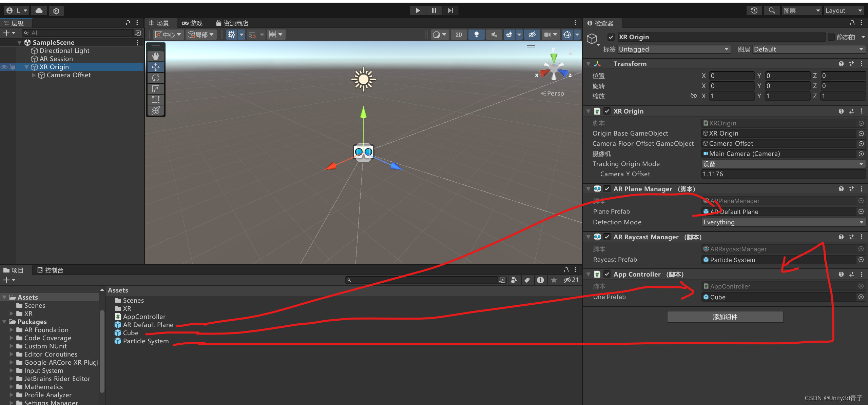Switch to the Game view tab

click(x=192, y=23)
